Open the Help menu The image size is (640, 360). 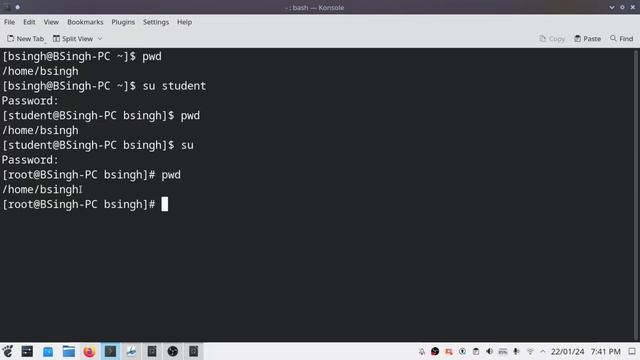coord(184,22)
